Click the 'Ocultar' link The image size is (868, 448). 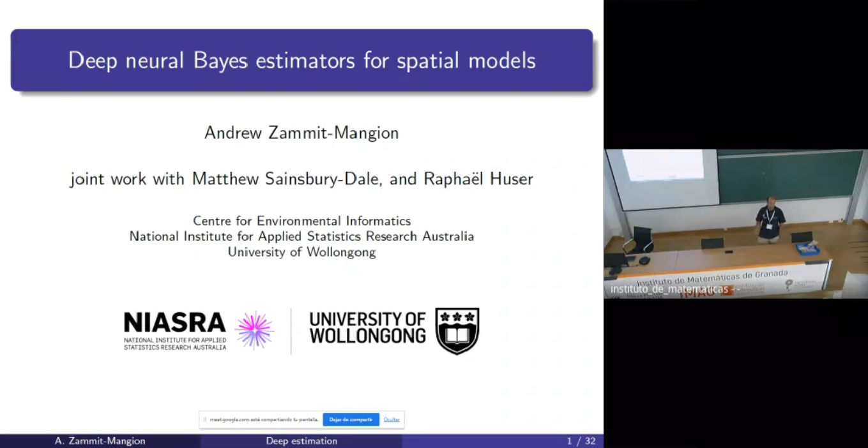(x=392, y=419)
